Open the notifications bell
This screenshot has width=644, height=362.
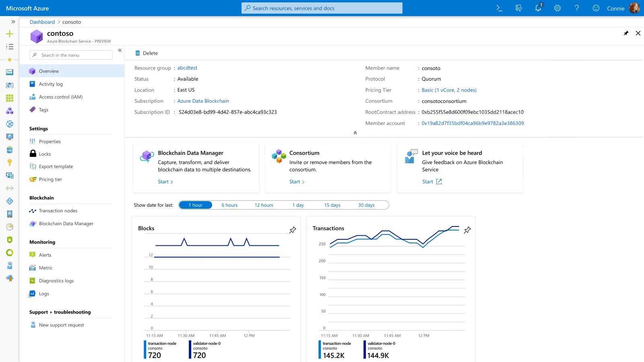(538, 8)
